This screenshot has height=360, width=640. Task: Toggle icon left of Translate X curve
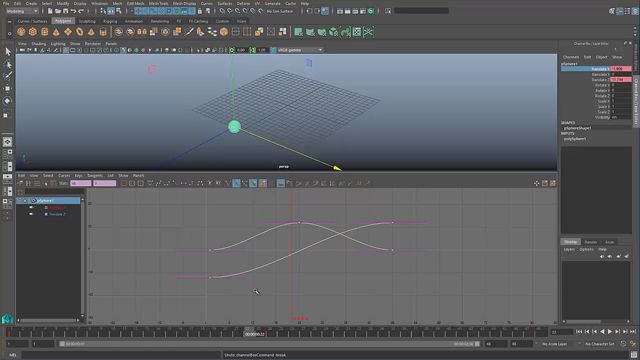31,207
